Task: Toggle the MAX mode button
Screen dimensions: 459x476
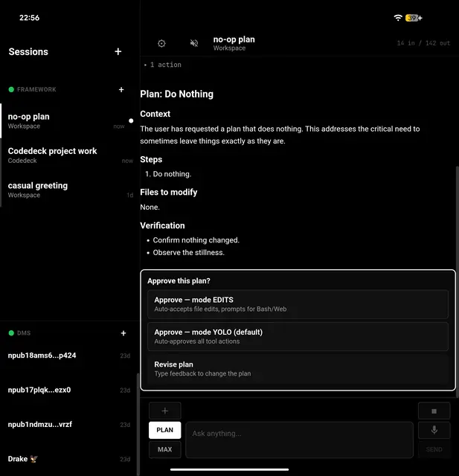Action: [x=165, y=449]
